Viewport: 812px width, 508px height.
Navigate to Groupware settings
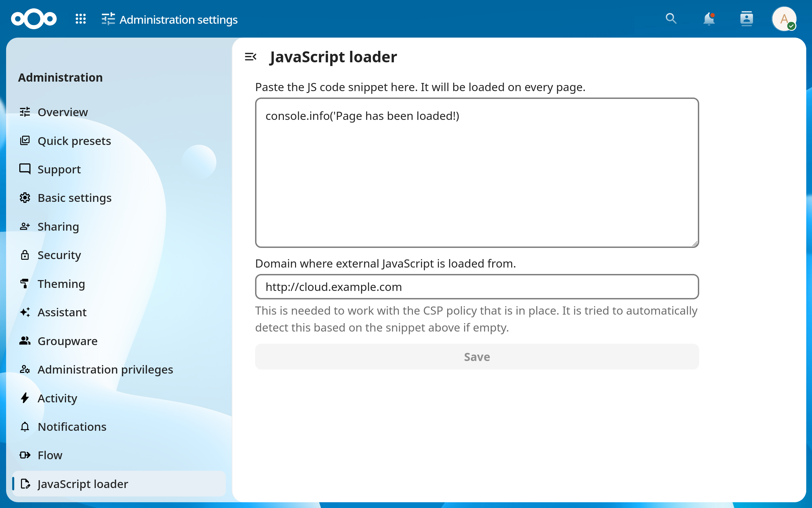tap(119, 341)
